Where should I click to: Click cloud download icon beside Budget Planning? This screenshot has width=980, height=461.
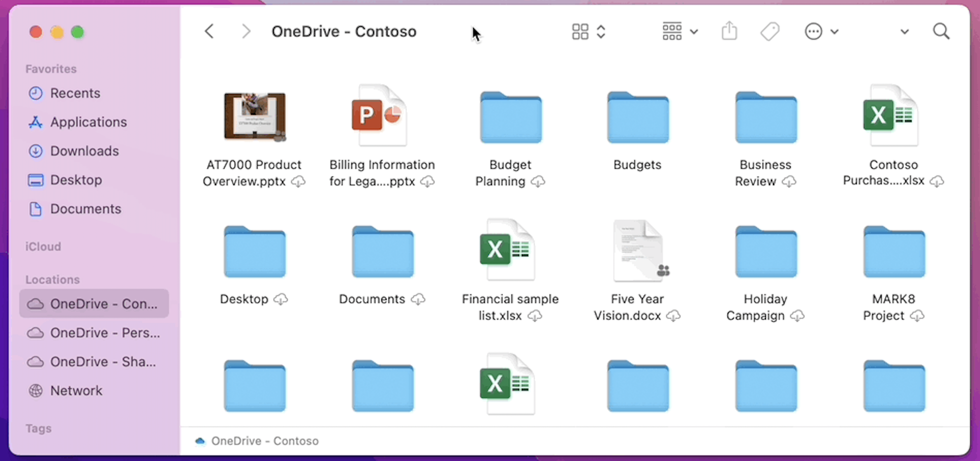pos(537,181)
